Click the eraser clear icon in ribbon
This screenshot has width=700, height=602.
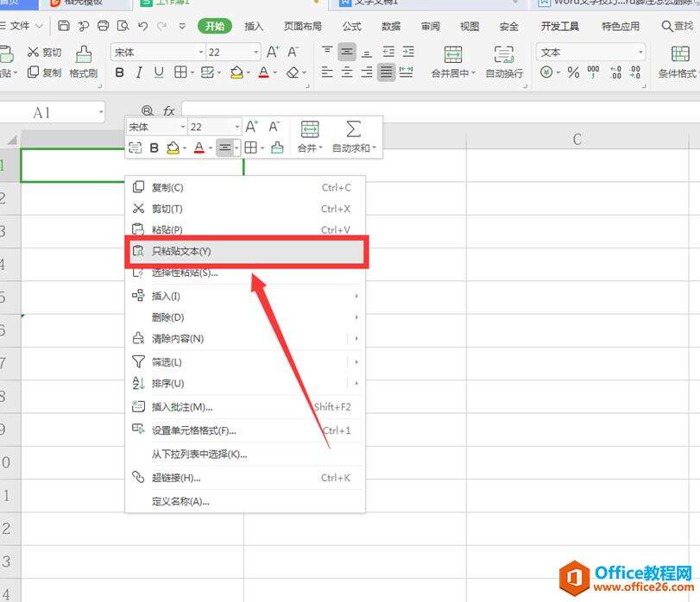[x=293, y=72]
